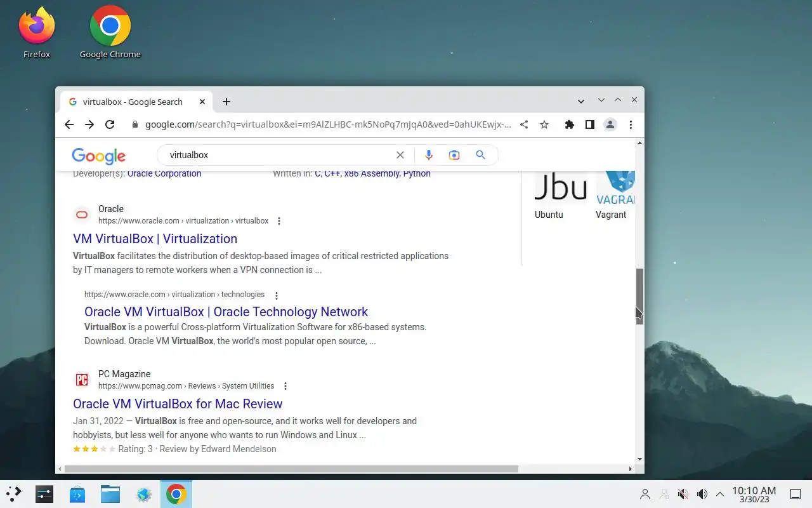The height and width of the screenshot is (508, 812).
Task: Show hidden system tray icons arrow
Action: 720,494
